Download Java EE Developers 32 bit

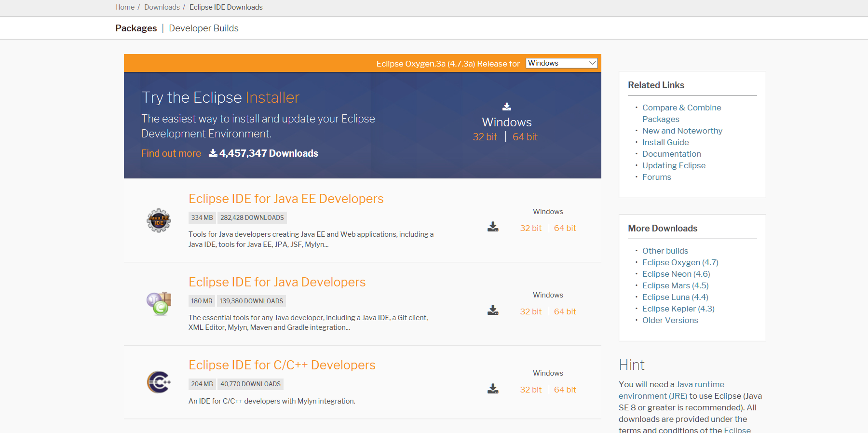pos(530,228)
